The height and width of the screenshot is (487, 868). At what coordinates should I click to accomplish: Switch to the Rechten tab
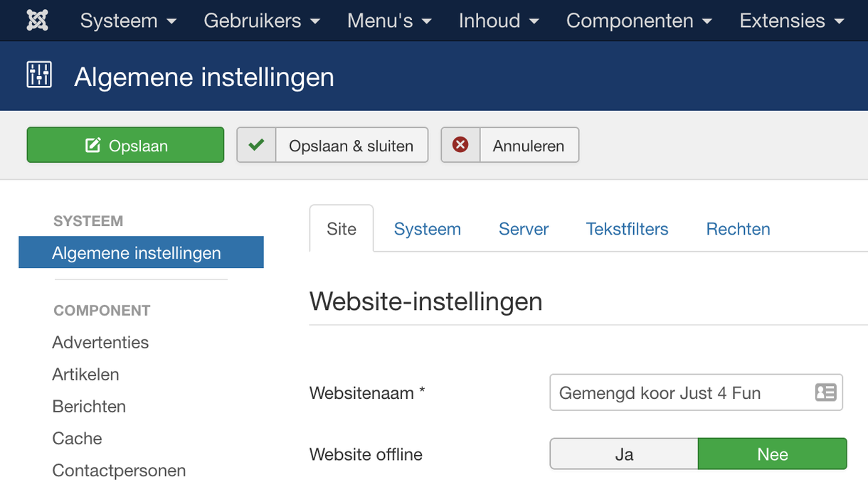738,229
